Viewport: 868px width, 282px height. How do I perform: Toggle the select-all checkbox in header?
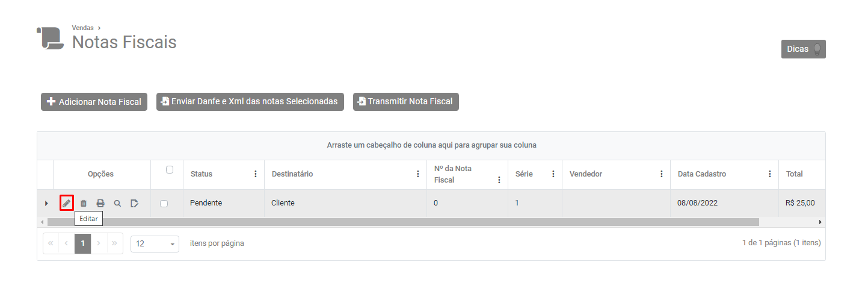(x=170, y=170)
